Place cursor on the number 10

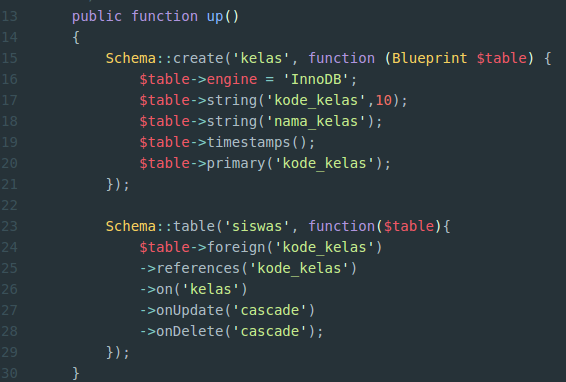click(x=384, y=100)
